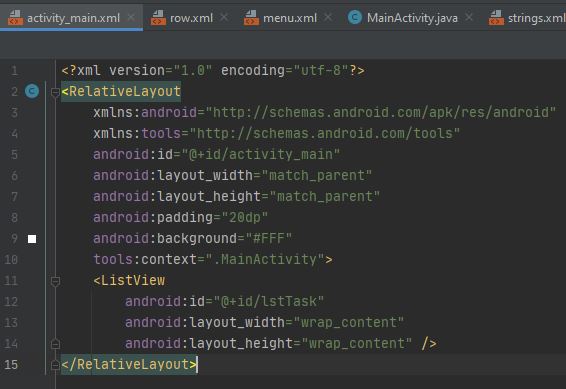Click the XML file icon on row.xml tab

point(158,18)
